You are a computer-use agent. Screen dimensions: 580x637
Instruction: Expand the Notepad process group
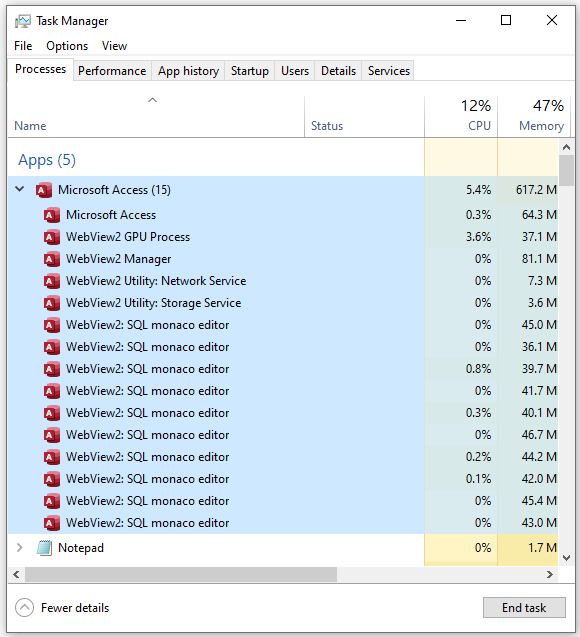(x=19, y=548)
